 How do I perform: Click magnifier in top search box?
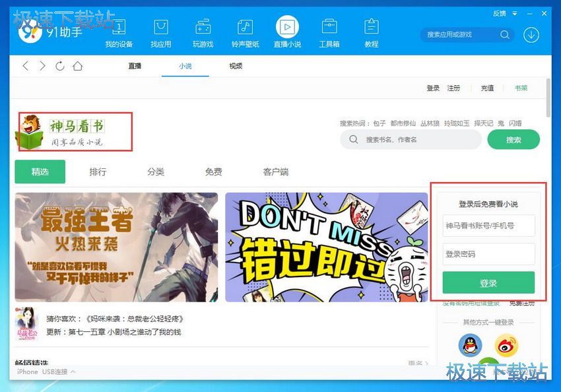(x=505, y=35)
